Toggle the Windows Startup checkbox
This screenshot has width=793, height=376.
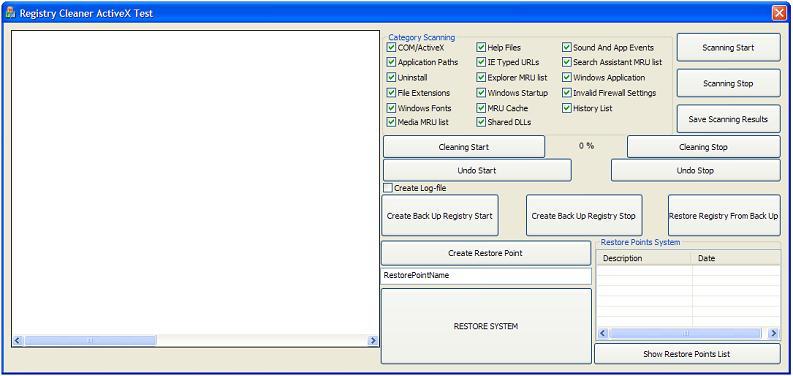[481, 93]
